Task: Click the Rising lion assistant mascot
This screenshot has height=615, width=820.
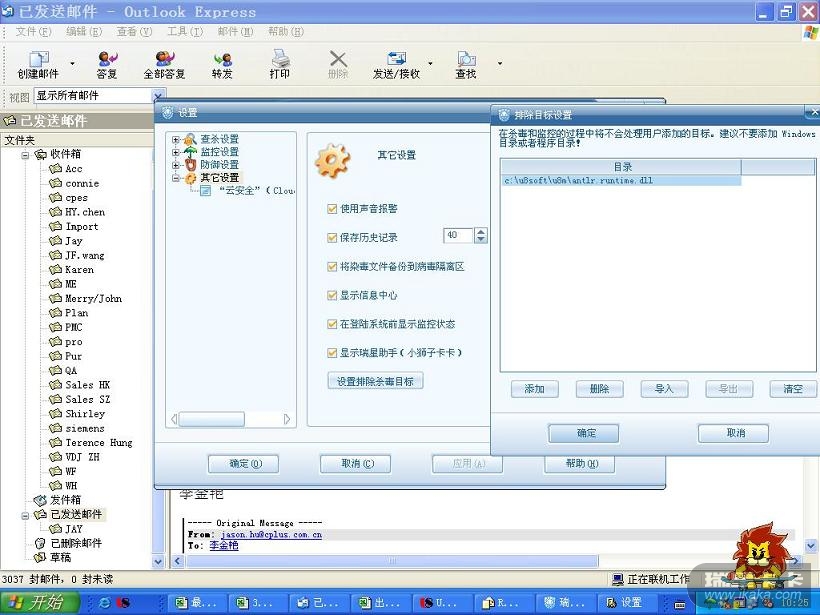Action: [x=762, y=554]
